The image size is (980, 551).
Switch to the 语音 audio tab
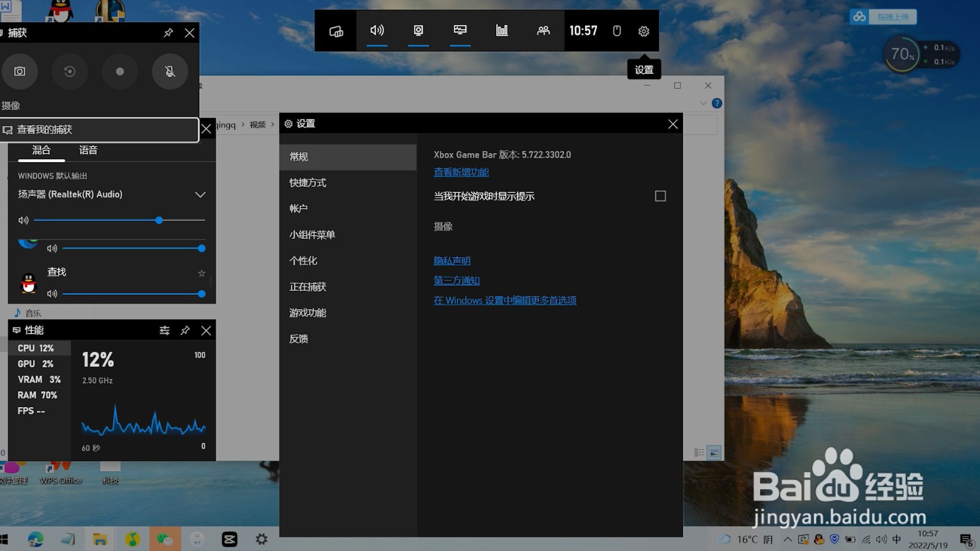(88, 150)
